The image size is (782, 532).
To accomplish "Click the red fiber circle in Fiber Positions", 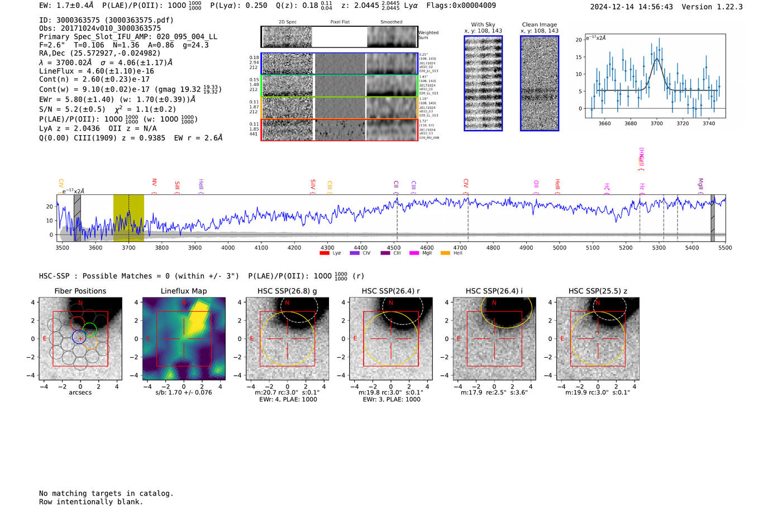I will (77, 323).
